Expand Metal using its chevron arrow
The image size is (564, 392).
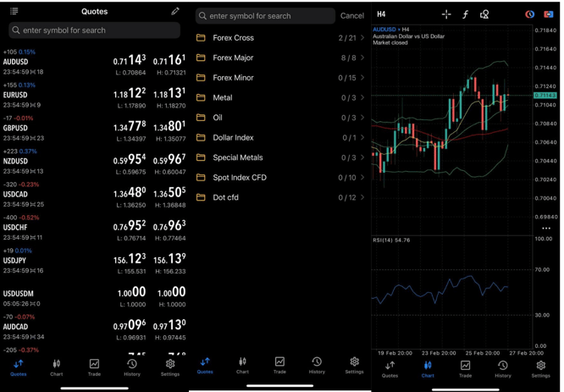362,97
